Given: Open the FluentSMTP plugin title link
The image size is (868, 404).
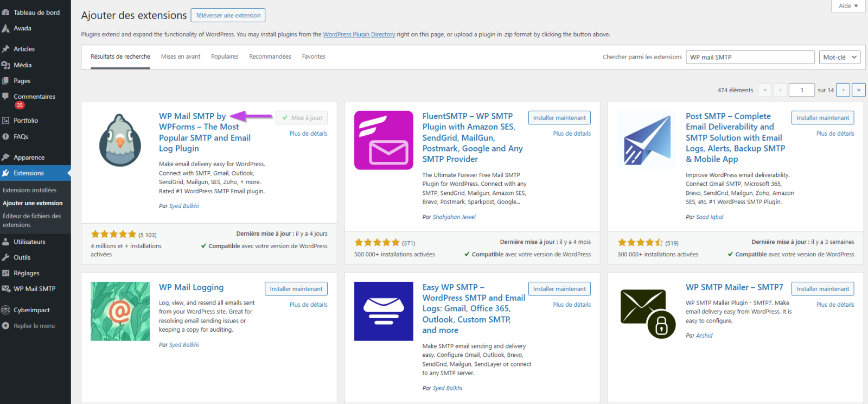Looking at the screenshot, I should (473, 137).
